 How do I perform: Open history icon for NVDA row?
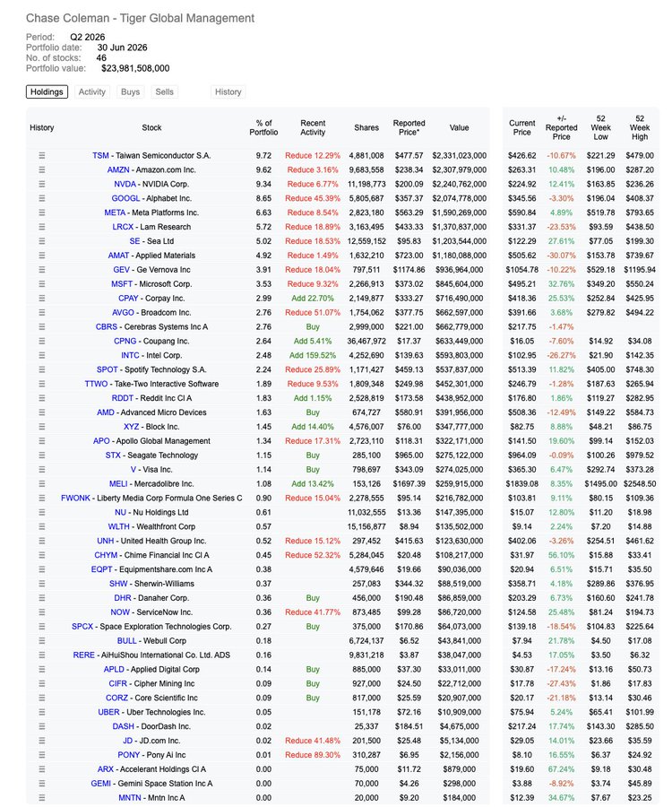click(41, 184)
